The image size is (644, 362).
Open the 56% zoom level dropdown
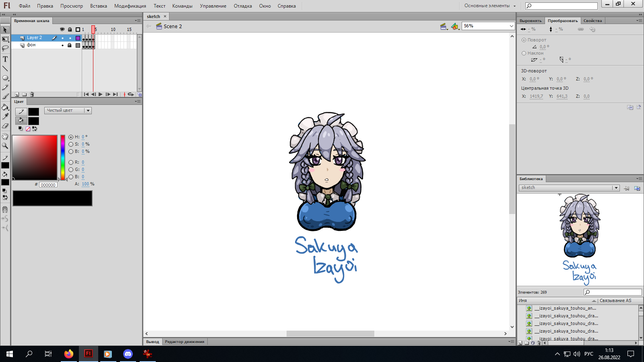(x=488, y=26)
